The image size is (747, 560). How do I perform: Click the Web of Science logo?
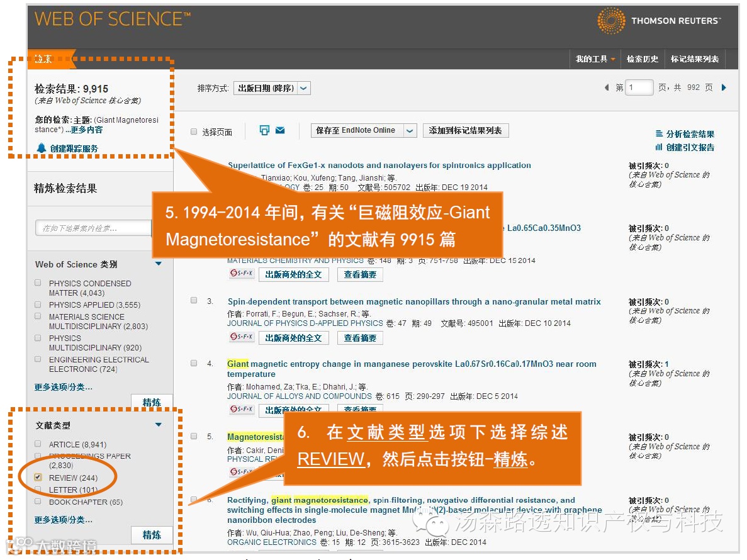[113, 19]
